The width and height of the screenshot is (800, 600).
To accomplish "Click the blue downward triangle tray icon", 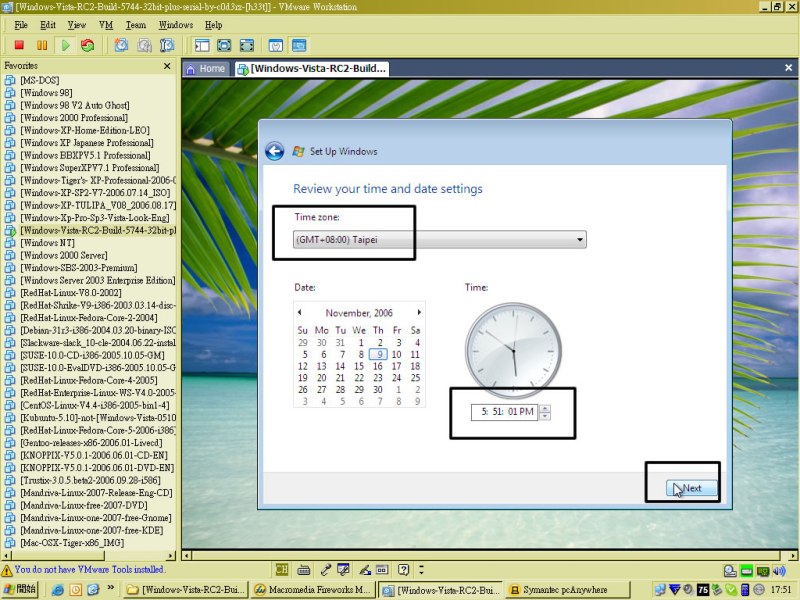I will 674,590.
